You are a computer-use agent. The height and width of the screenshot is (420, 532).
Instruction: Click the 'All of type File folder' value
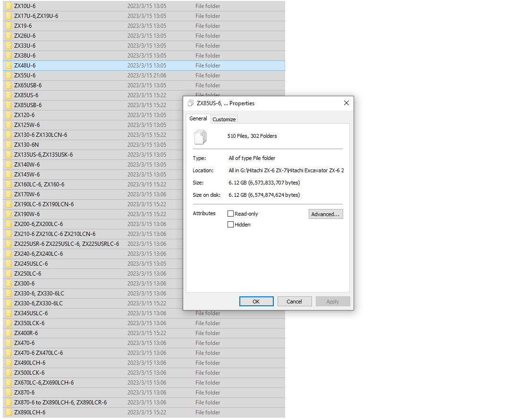coord(252,158)
